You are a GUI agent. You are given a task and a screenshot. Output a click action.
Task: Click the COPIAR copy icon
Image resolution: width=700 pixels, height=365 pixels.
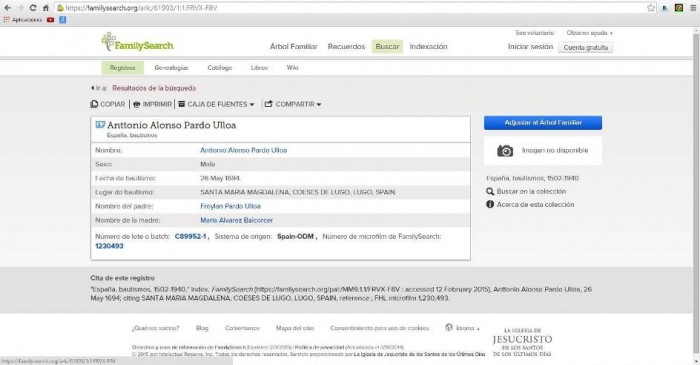(x=94, y=104)
